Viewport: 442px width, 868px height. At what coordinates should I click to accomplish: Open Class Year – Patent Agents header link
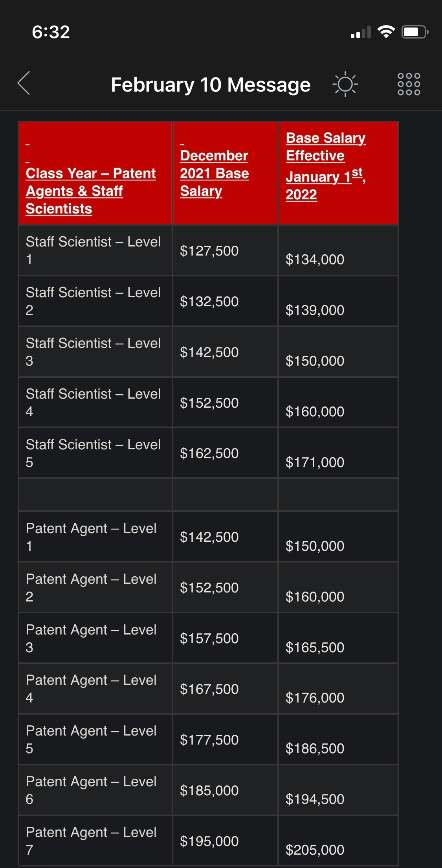pyautogui.click(x=91, y=191)
